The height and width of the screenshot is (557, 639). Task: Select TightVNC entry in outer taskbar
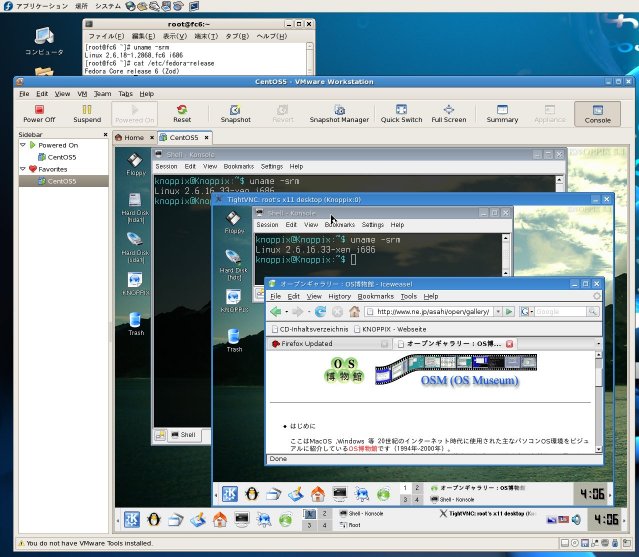pos(488,513)
